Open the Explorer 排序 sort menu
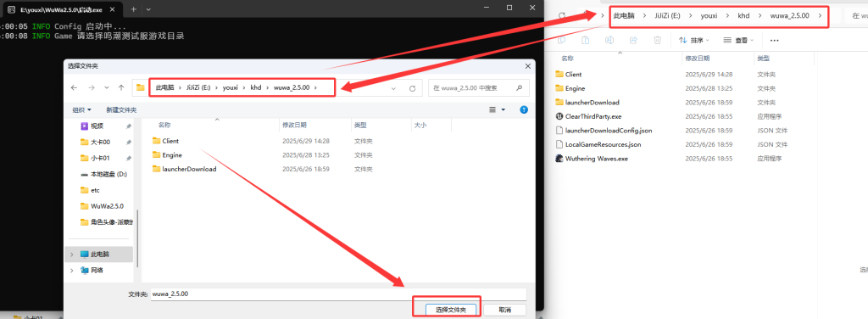 click(x=694, y=40)
